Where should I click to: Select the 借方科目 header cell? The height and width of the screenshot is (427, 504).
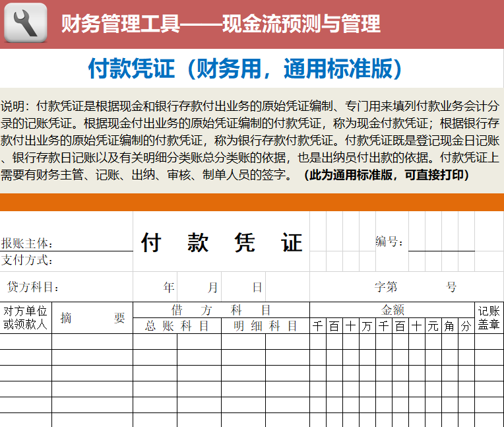[x=222, y=310]
